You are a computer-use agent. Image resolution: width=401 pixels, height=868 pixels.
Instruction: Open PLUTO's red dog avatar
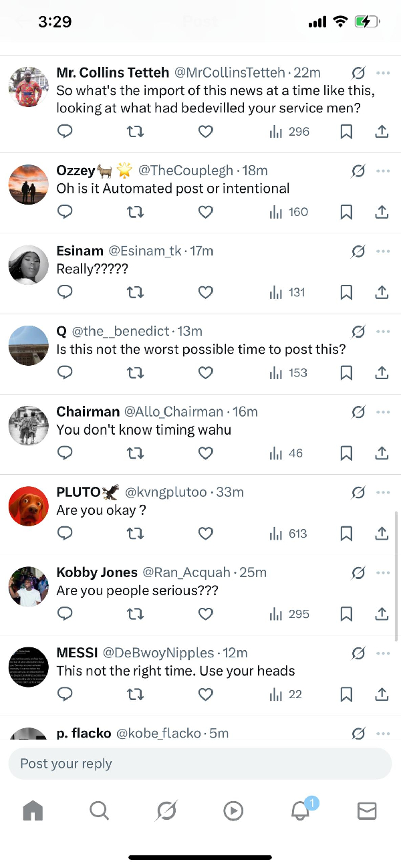29,506
